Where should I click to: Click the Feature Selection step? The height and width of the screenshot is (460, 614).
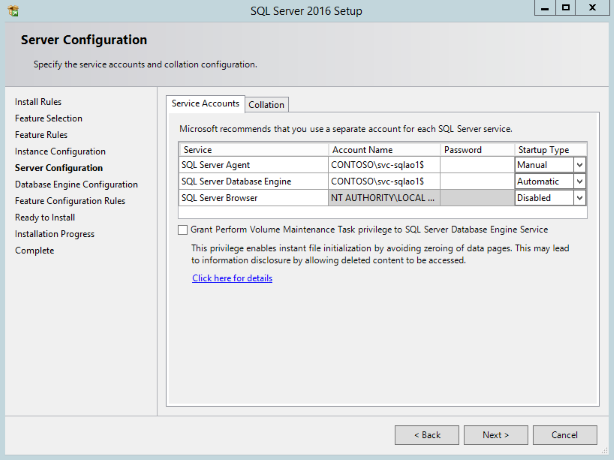(x=49, y=118)
